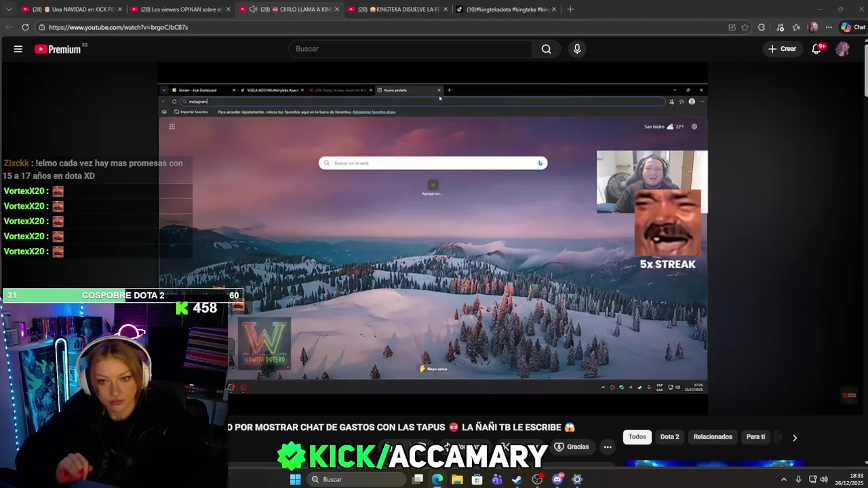Close the Una NAVIDAD en KICK tab
The height and width of the screenshot is (488, 868).
point(120,9)
